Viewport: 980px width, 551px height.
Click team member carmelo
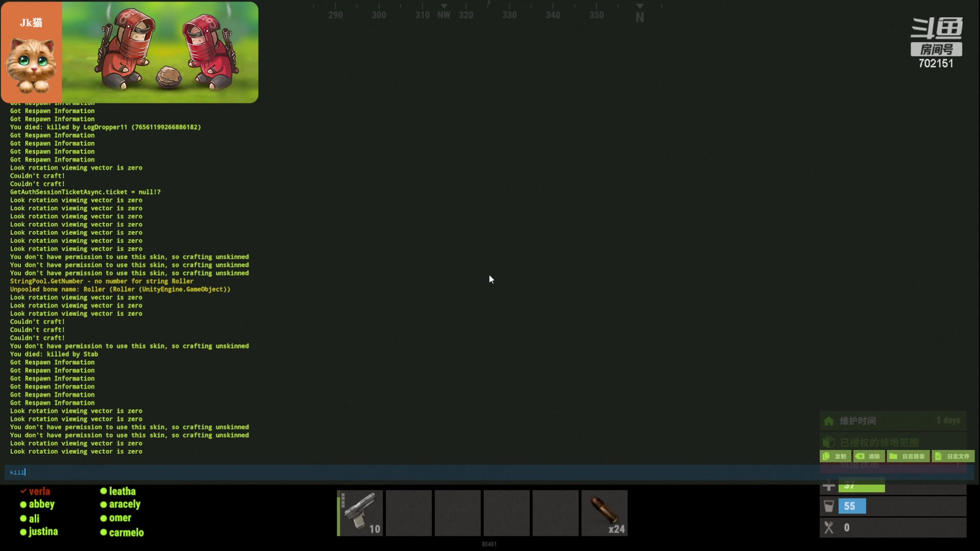click(x=126, y=533)
